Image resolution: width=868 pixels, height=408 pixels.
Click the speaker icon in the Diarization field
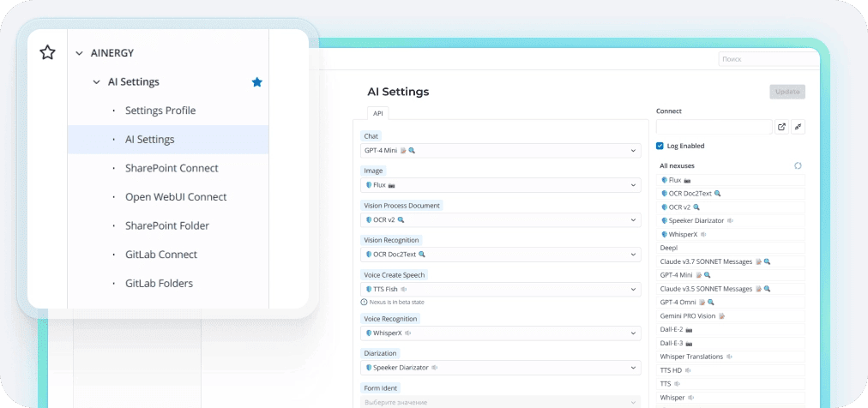pyautogui.click(x=435, y=368)
